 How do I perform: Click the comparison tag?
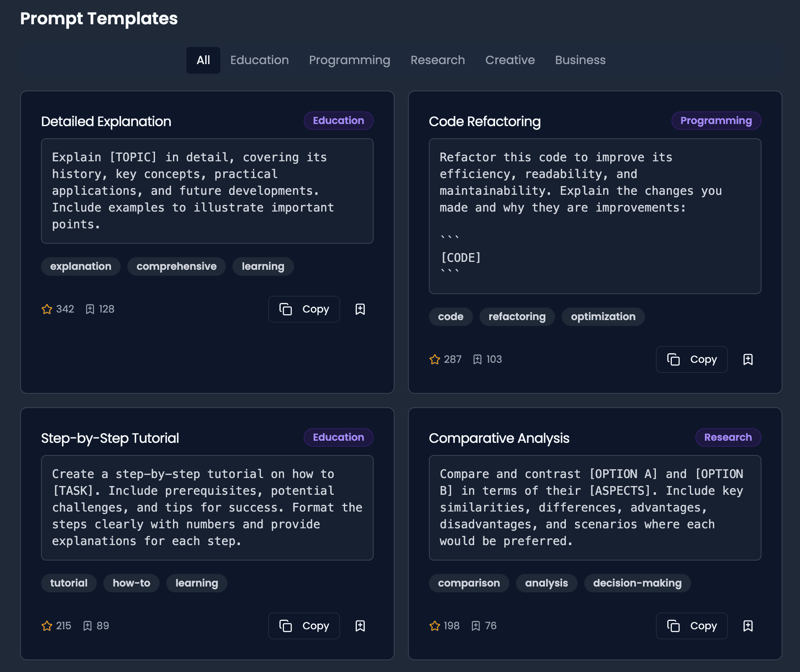click(x=469, y=583)
